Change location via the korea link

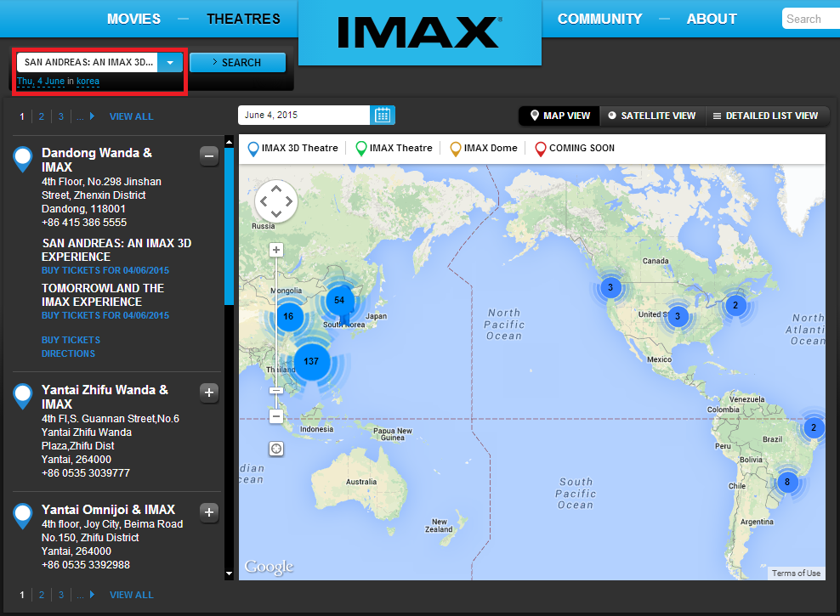88,81
